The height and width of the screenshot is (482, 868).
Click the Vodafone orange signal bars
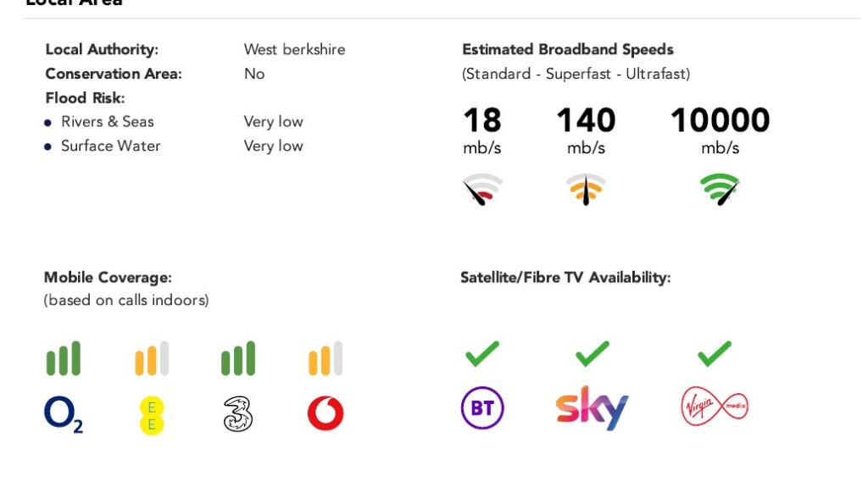coord(325,359)
